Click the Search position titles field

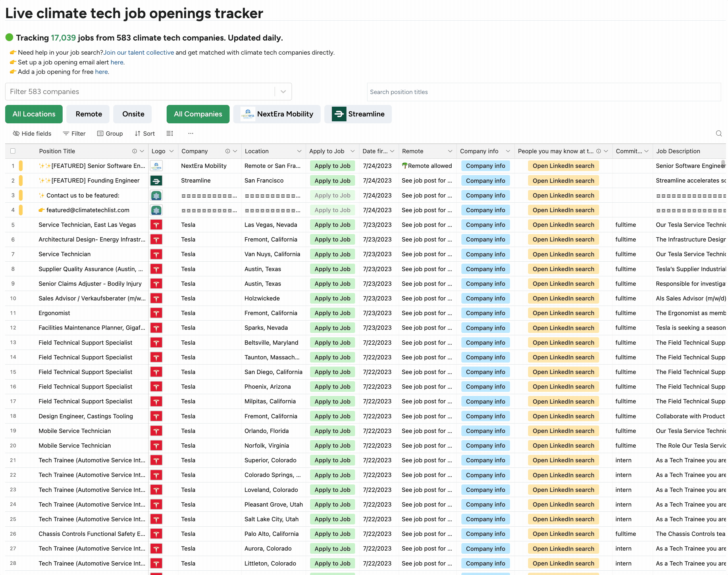tap(544, 92)
